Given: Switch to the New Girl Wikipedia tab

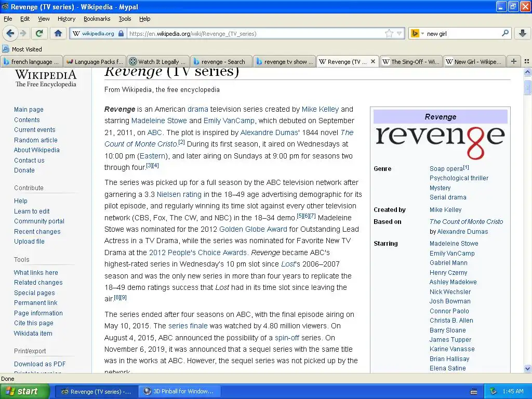Looking at the screenshot, I should [x=474, y=62].
